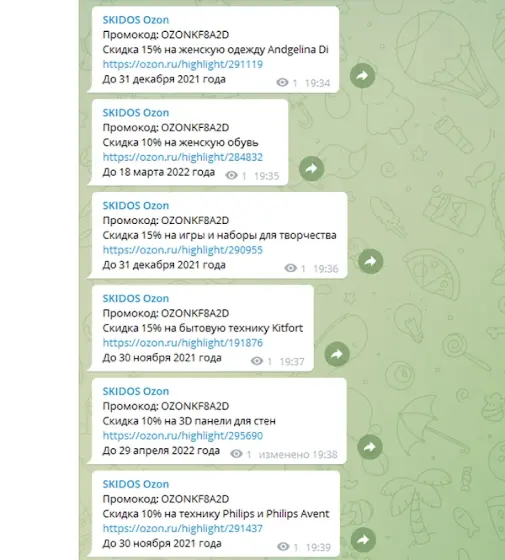Screen dimensions: 505x560
Task: Forward the Kitfort appliances post
Action: pos(337,354)
